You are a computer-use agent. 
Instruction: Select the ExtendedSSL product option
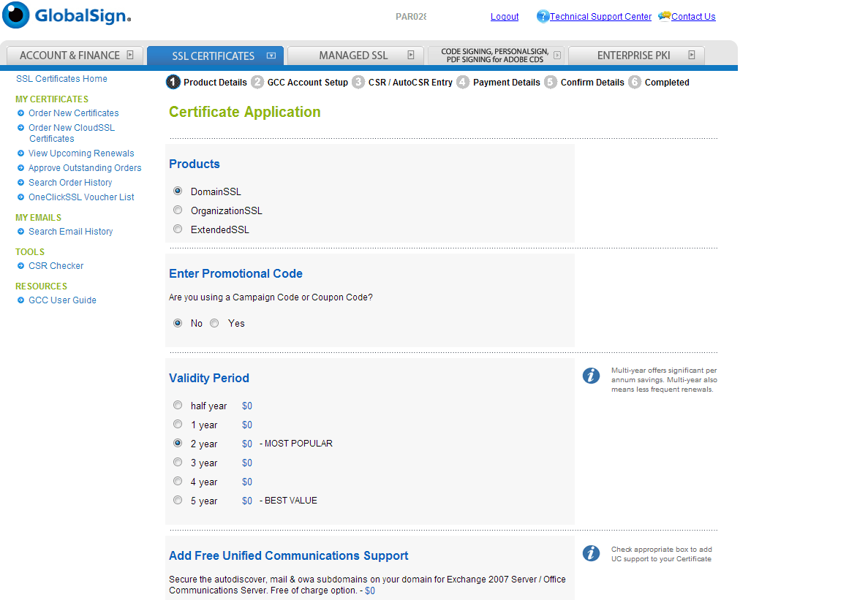[178, 229]
